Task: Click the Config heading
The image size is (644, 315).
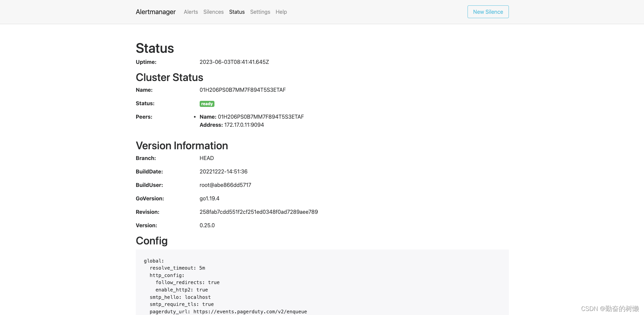Action: tap(152, 241)
